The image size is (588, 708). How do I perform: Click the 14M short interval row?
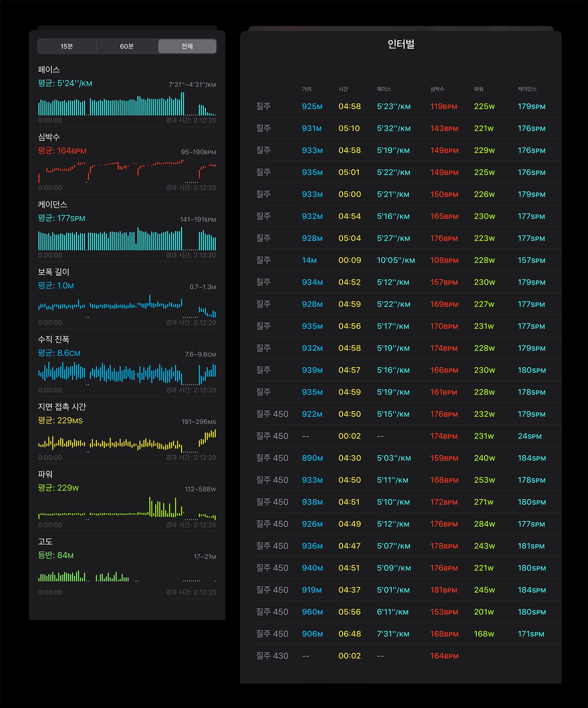408,260
